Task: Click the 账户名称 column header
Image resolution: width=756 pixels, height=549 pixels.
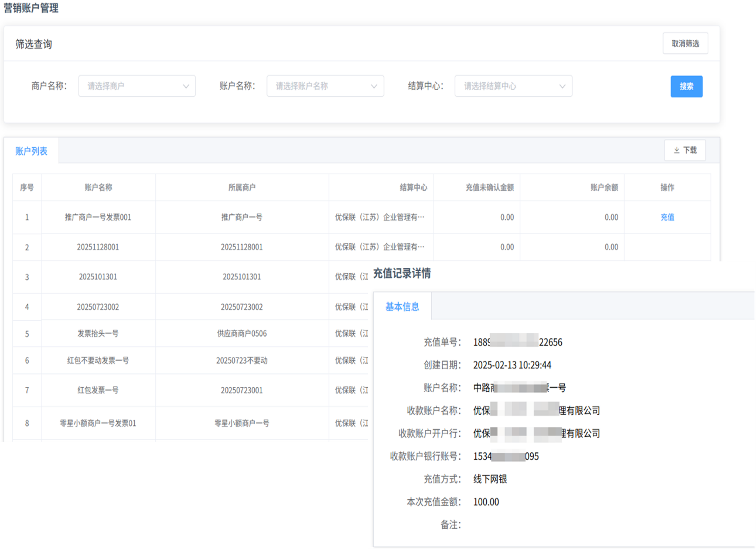Action: click(x=98, y=187)
